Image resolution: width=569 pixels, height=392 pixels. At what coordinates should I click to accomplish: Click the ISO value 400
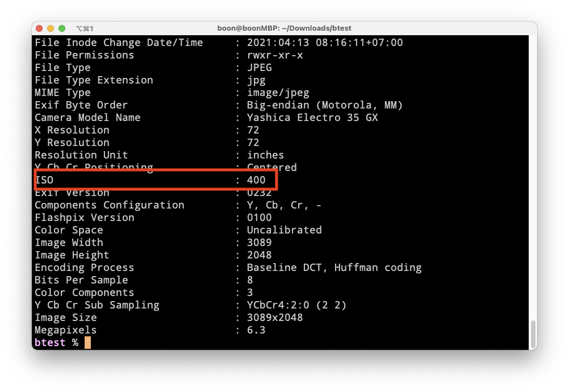pos(256,180)
